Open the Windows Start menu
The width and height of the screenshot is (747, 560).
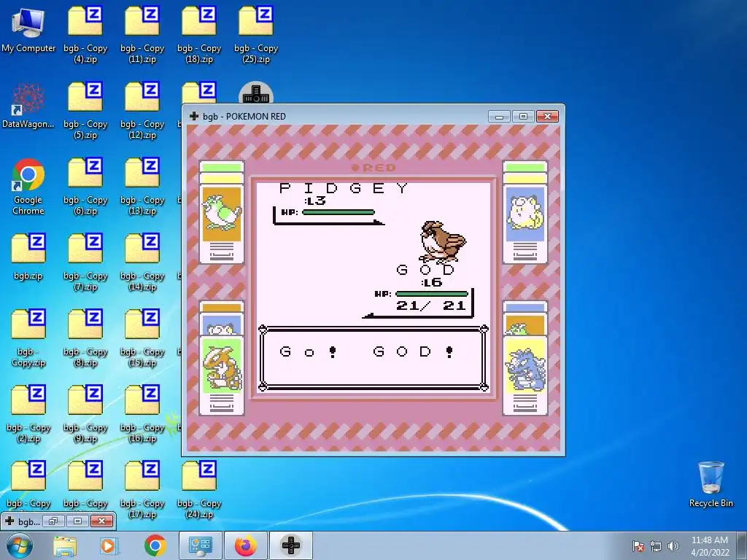coord(20,545)
